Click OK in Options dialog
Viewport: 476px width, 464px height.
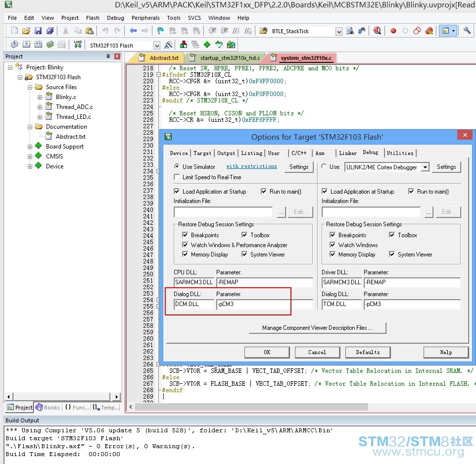[x=267, y=352]
